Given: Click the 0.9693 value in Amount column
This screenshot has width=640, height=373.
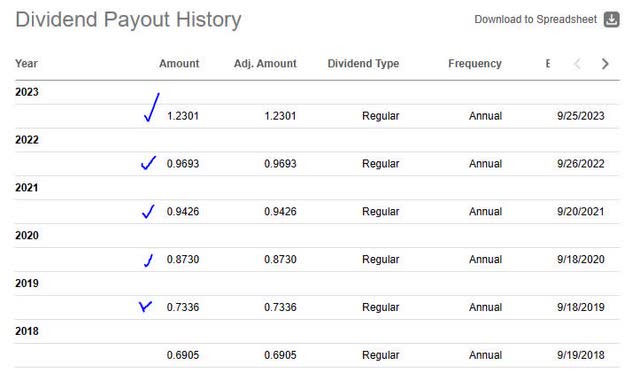Looking at the screenshot, I should pos(183,164).
